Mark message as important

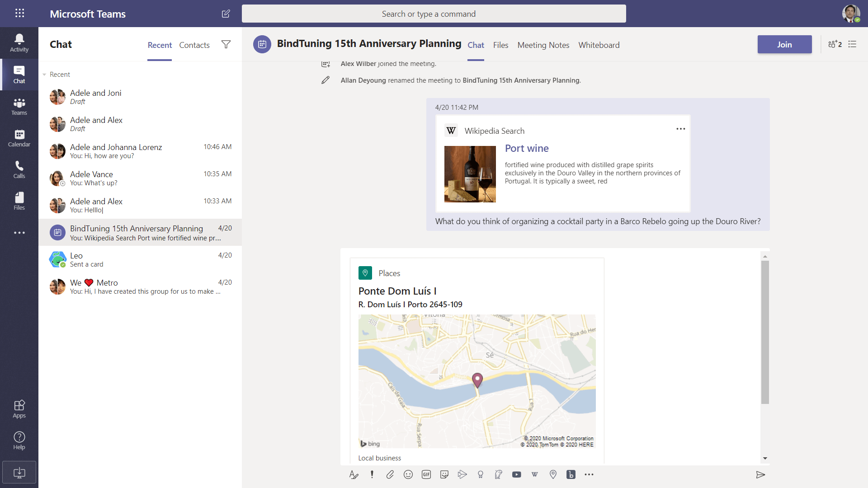pyautogui.click(x=372, y=474)
